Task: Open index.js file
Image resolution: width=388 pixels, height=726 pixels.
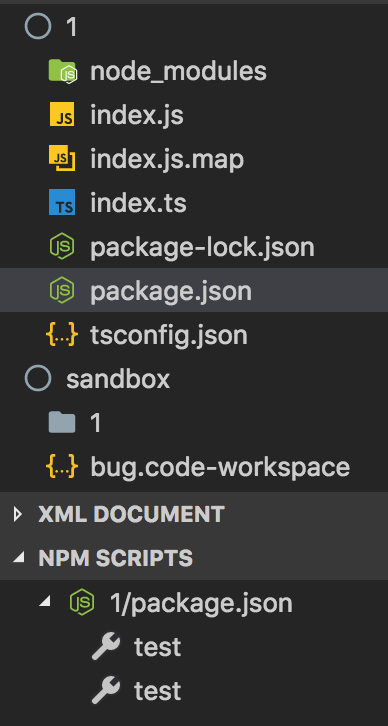Action: pyautogui.click(x=137, y=115)
